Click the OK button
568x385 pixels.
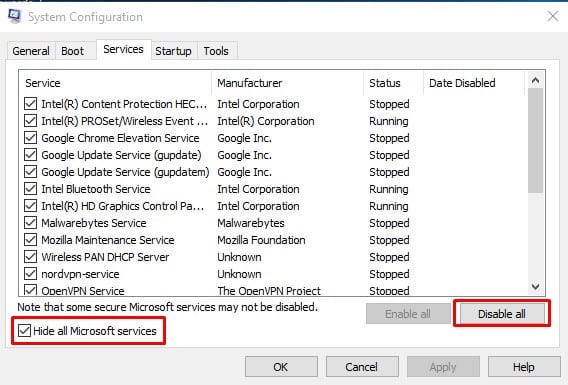(281, 367)
